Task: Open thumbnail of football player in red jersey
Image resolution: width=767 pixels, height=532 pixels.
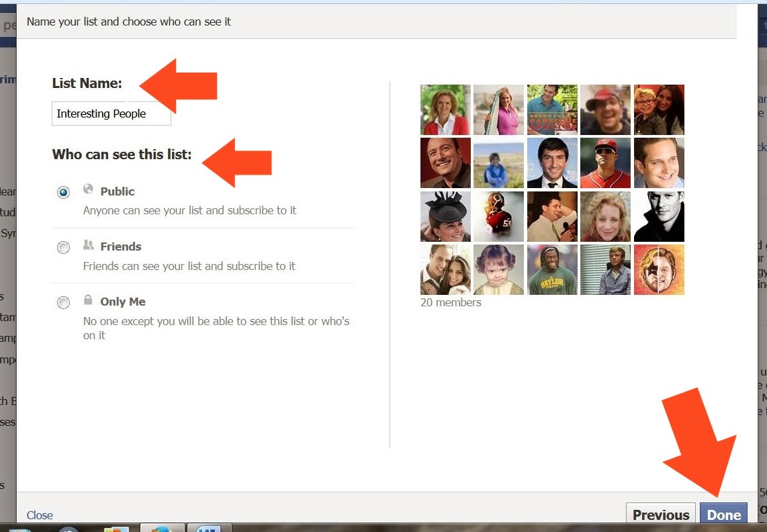Action: [498, 216]
